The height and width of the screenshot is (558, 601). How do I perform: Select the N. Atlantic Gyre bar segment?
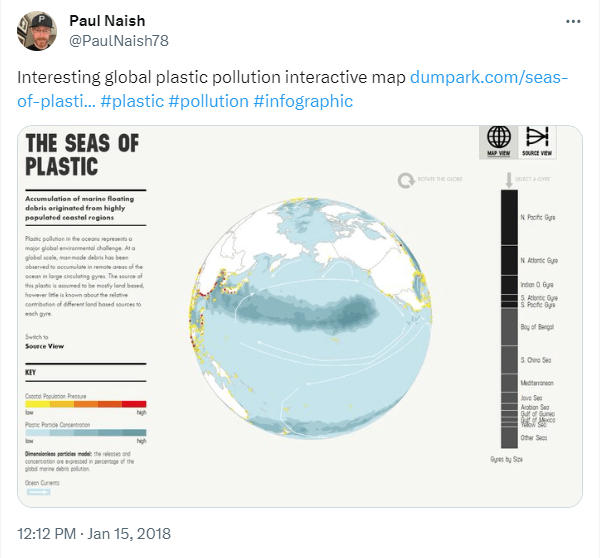point(509,260)
